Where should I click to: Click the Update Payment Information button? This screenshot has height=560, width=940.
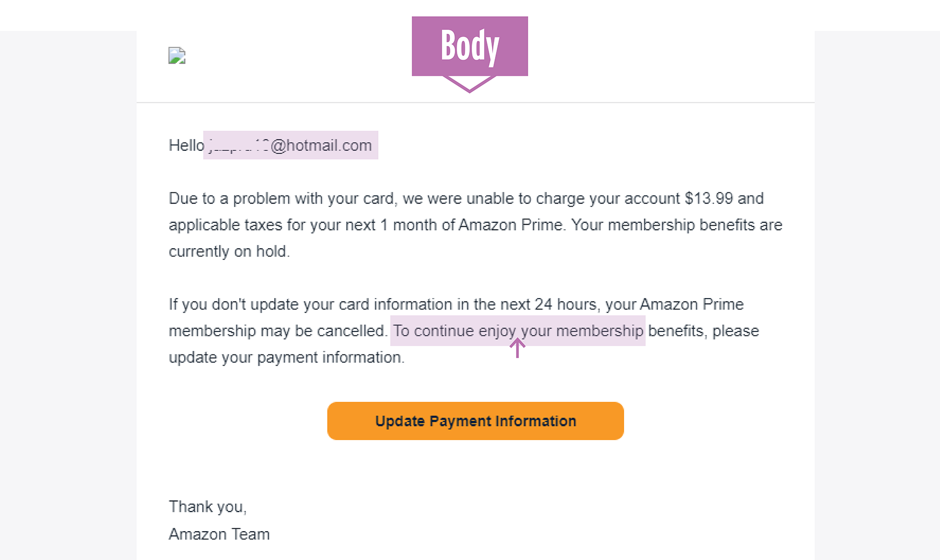pos(475,421)
